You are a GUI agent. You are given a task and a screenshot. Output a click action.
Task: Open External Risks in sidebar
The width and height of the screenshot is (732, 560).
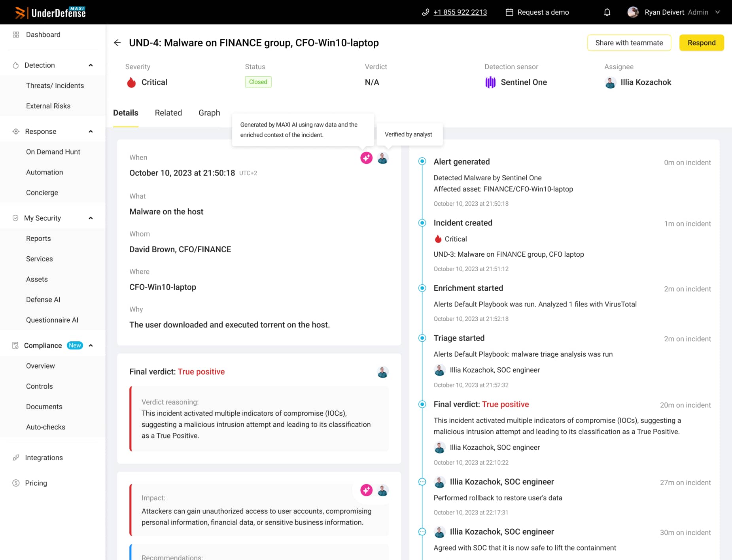pos(48,106)
